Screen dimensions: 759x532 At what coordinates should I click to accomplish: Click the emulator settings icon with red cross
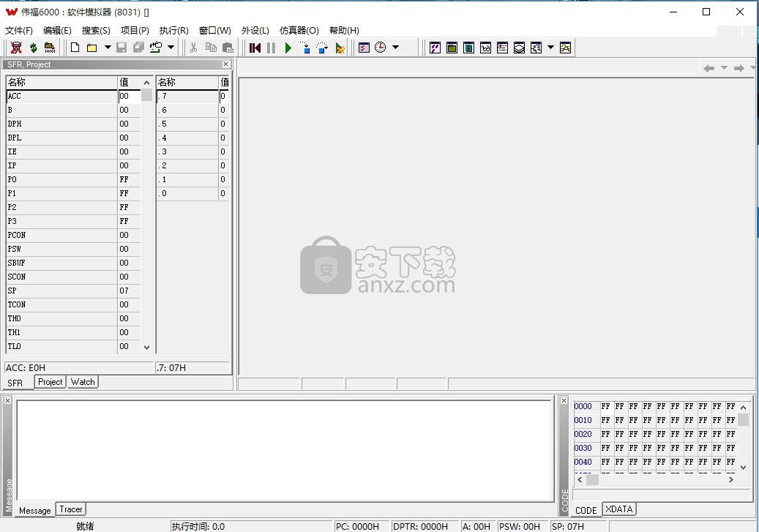coord(16,48)
